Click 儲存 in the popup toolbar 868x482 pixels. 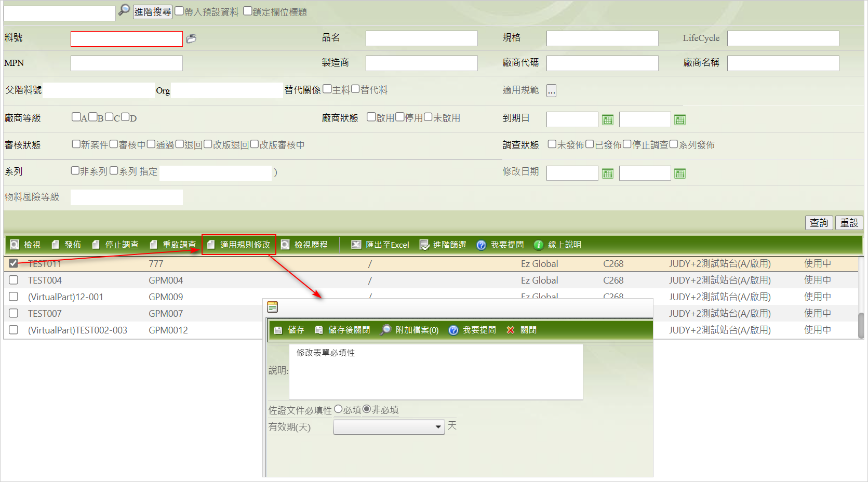click(289, 330)
